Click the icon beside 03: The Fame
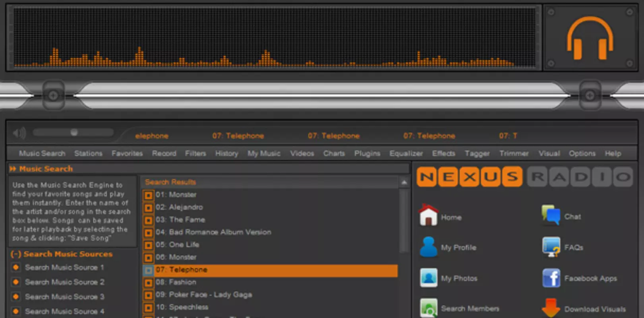This screenshot has height=318, width=644. (x=149, y=220)
